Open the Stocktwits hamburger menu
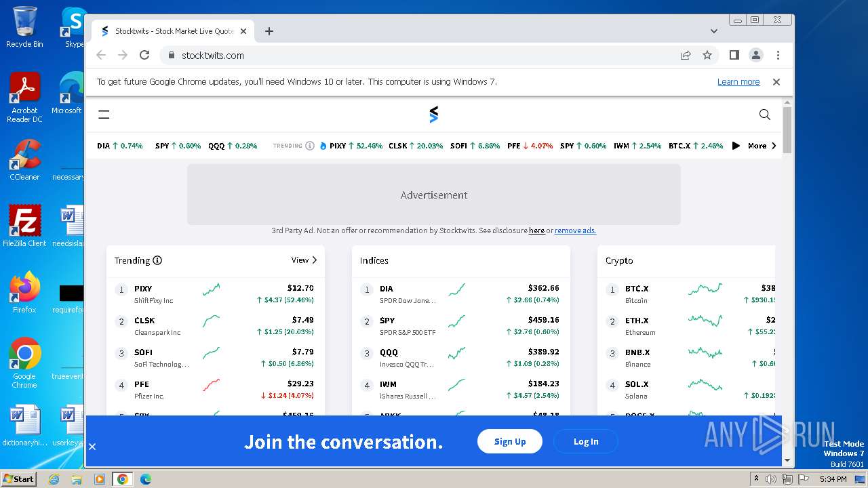868x488 pixels. click(104, 115)
